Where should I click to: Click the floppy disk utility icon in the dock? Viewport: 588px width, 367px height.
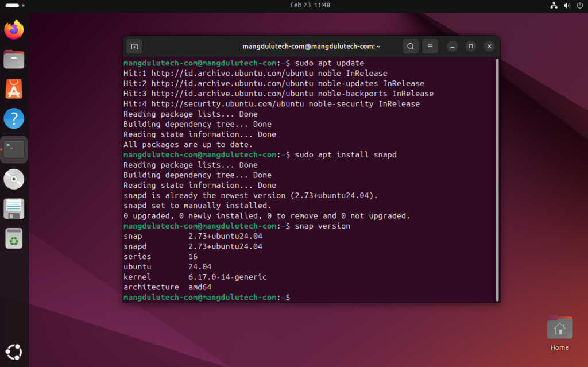(x=14, y=208)
